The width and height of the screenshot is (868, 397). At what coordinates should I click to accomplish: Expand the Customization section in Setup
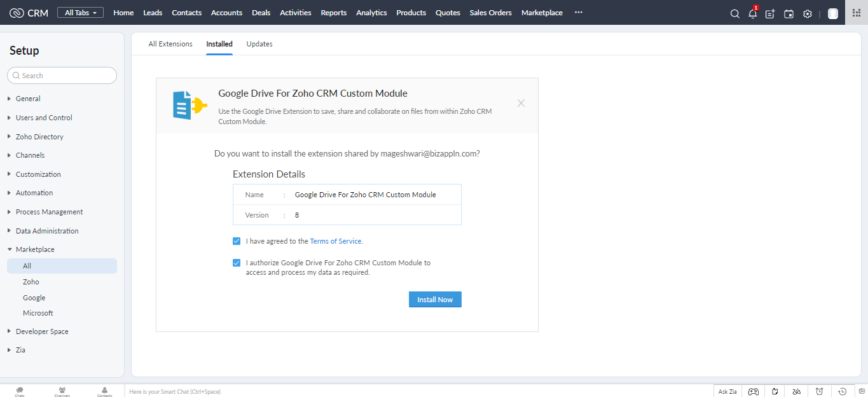point(38,174)
